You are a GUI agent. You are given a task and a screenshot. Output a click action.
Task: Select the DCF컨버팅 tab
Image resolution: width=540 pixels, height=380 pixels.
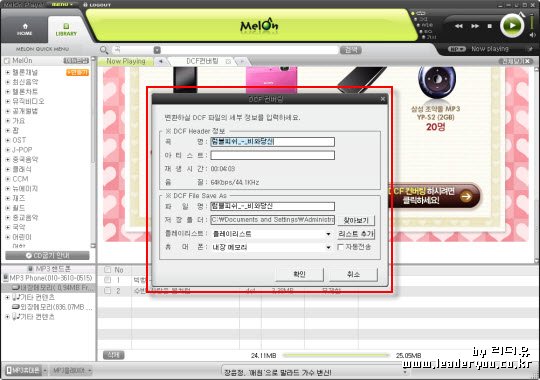(x=202, y=61)
